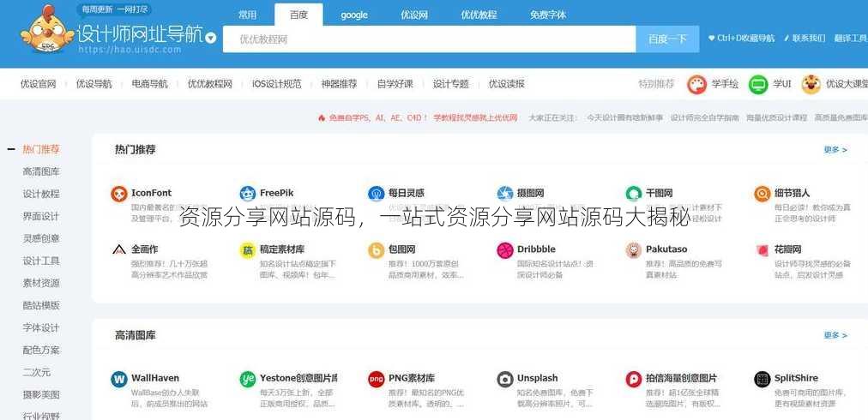Click 更多 in the 热门推荐 section
This screenshot has height=420, width=868.
tap(835, 150)
